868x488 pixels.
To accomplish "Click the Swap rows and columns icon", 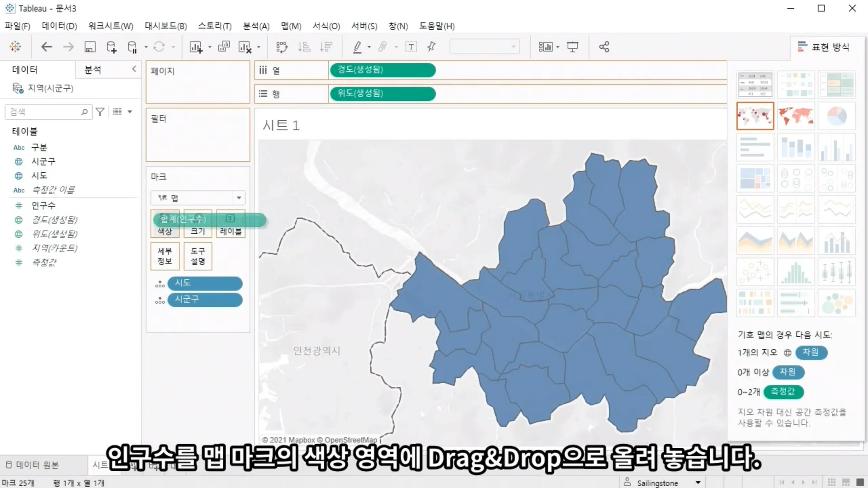I will click(282, 47).
